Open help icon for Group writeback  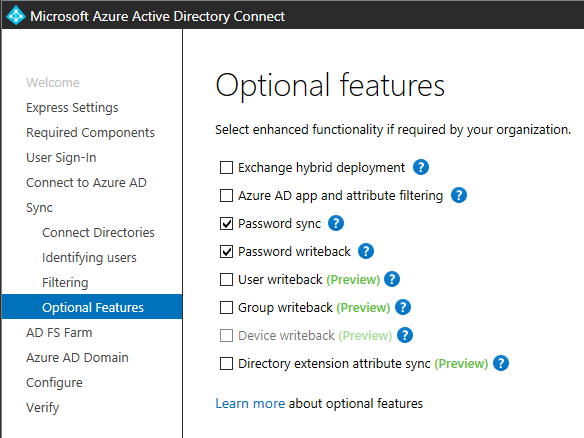pyautogui.click(x=403, y=307)
